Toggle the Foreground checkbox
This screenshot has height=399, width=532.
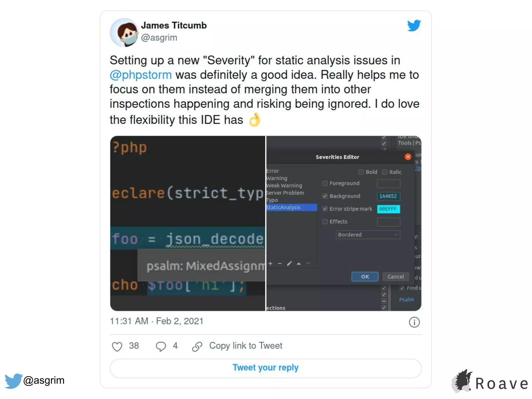325,183
